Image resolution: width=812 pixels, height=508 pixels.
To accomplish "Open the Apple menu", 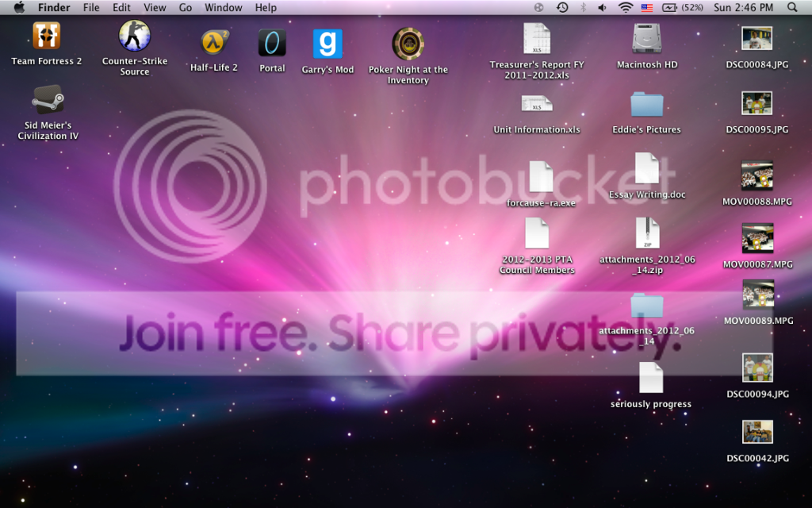I will (x=19, y=7).
